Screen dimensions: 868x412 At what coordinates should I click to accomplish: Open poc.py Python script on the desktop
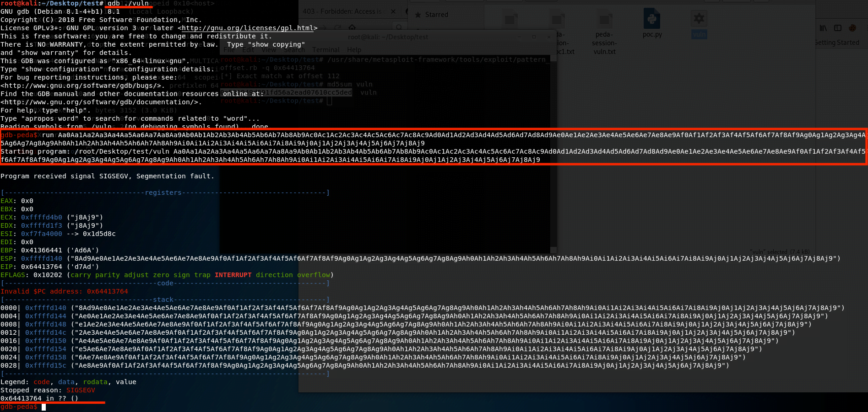tap(652, 20)
